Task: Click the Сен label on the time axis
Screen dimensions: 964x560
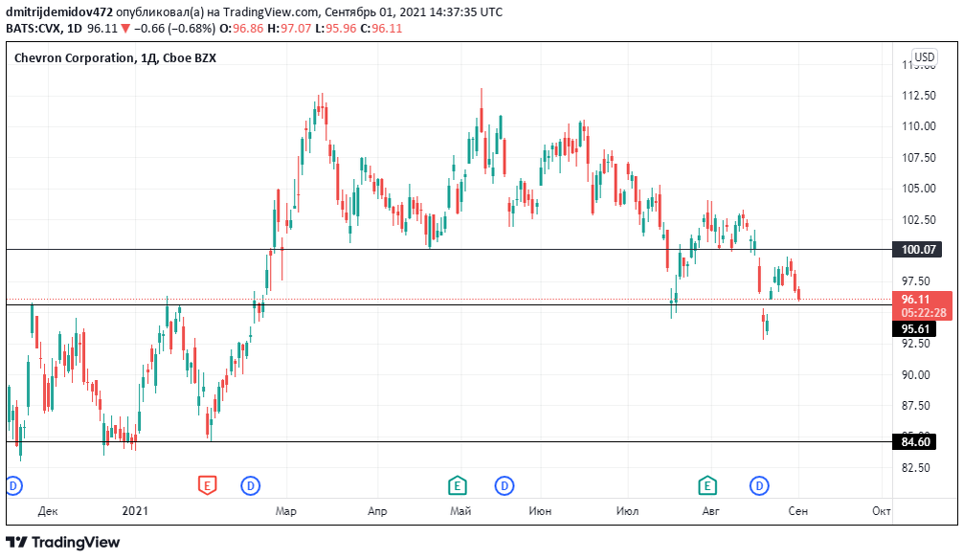Action: [x=798, y=511]
